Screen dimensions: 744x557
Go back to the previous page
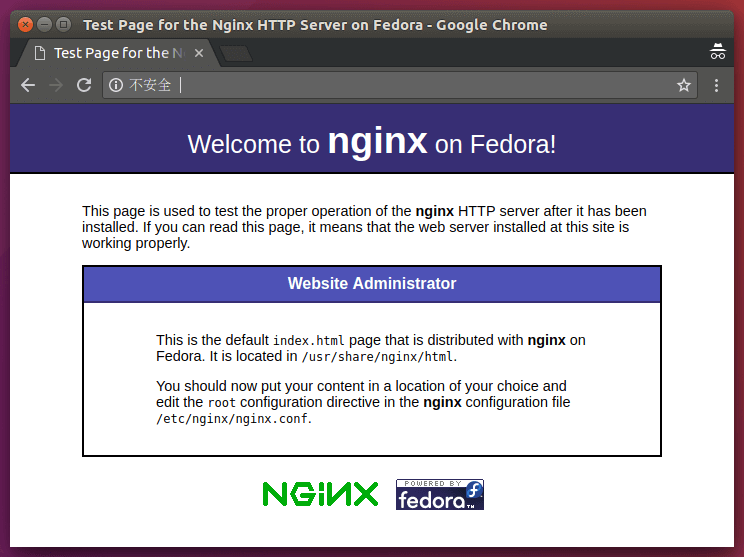(28, 85)
